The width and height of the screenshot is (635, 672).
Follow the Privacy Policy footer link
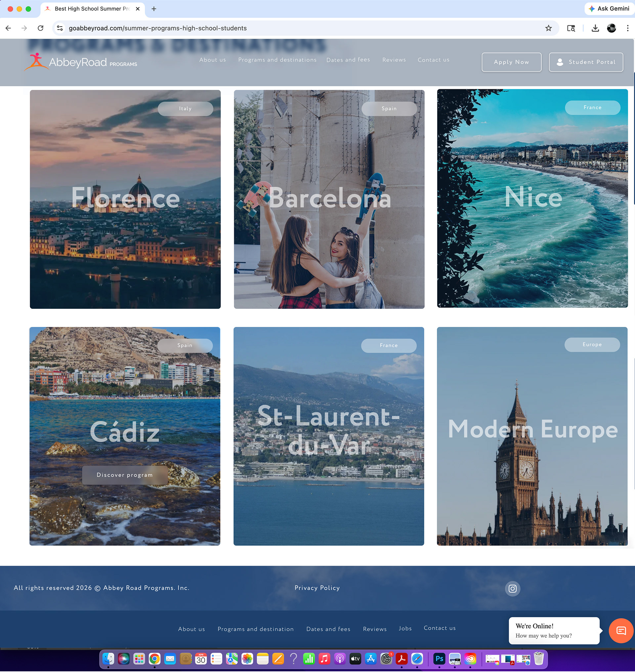point(317,588)
